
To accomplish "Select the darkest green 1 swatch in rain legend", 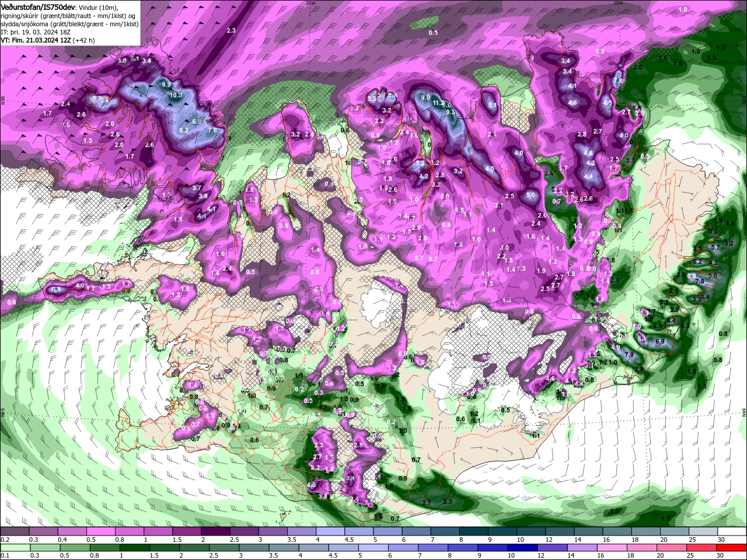I will tap(134, 548).
